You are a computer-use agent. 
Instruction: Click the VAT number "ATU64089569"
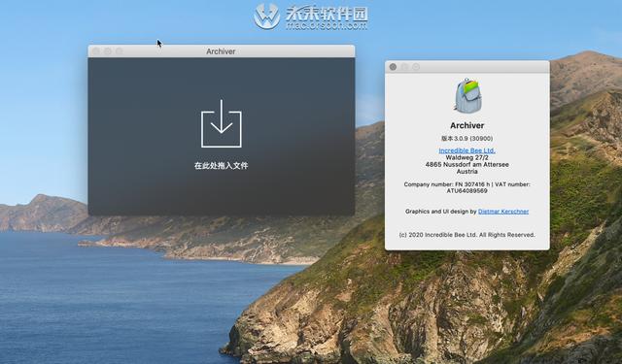466,191
